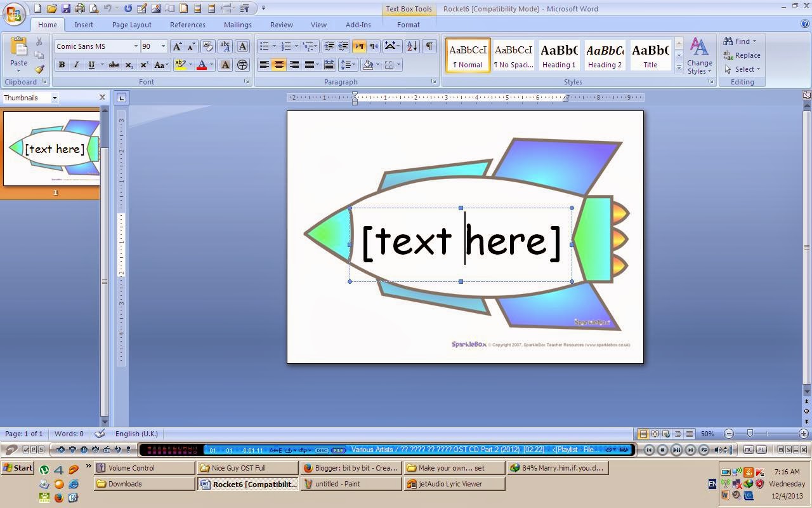
Task: Click the red font color button
Action: (x=202, y=65)
